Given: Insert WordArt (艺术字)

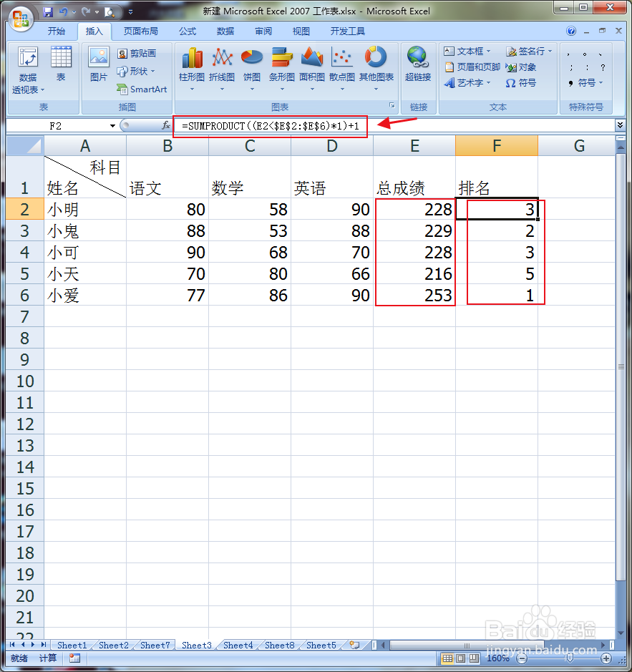Looking at the screenshot, I should click(467, 82).
